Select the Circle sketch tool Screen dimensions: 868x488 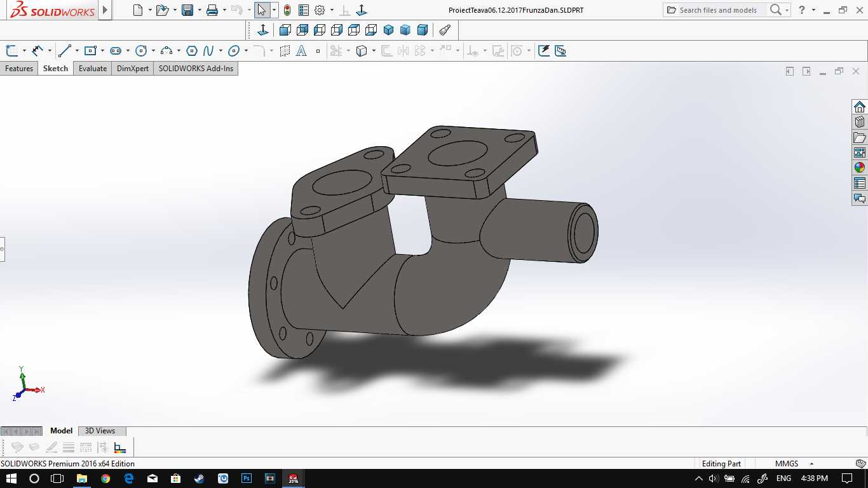(x=141, y=51)
